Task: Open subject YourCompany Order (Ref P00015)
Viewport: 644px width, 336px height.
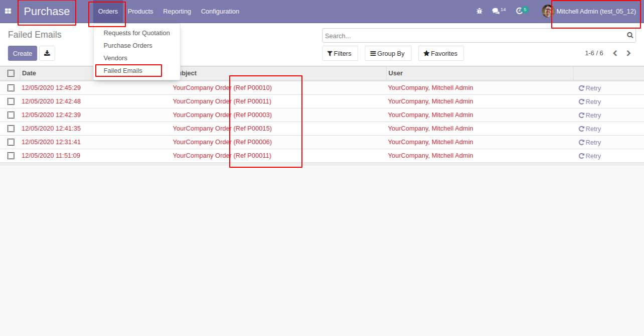Action: pyautogui.click(x=222, y=129)
